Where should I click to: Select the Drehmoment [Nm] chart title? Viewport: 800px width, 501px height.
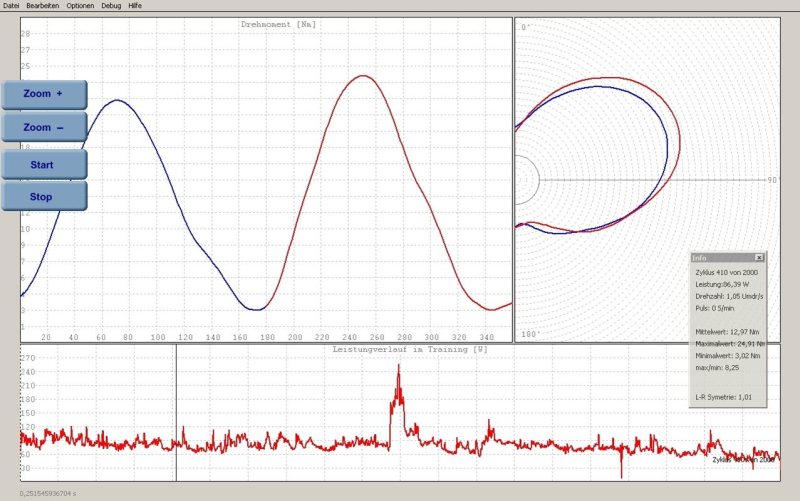tap(278, 24)
